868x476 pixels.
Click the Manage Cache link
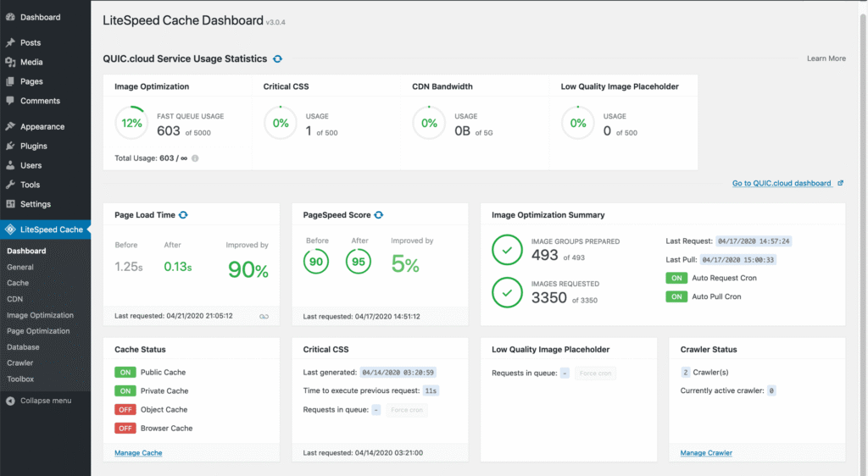point(138,453)
